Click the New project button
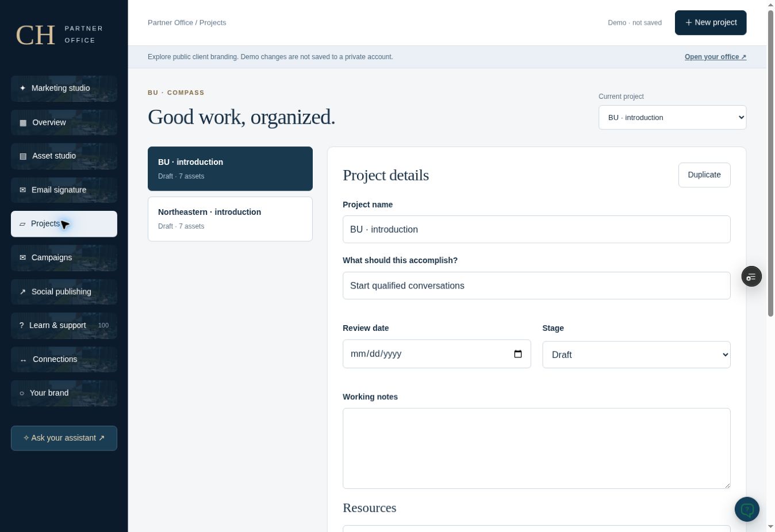This screenshot has width=775, height=532. coord(711,22)
